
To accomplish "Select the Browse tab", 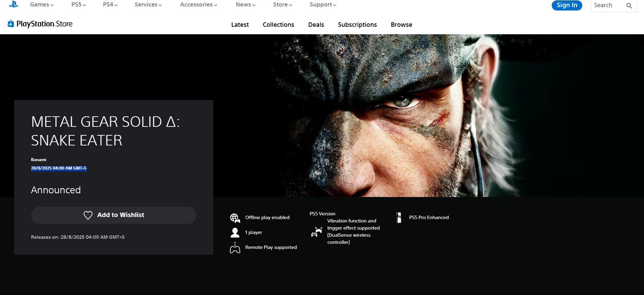I will coord(402,25).
